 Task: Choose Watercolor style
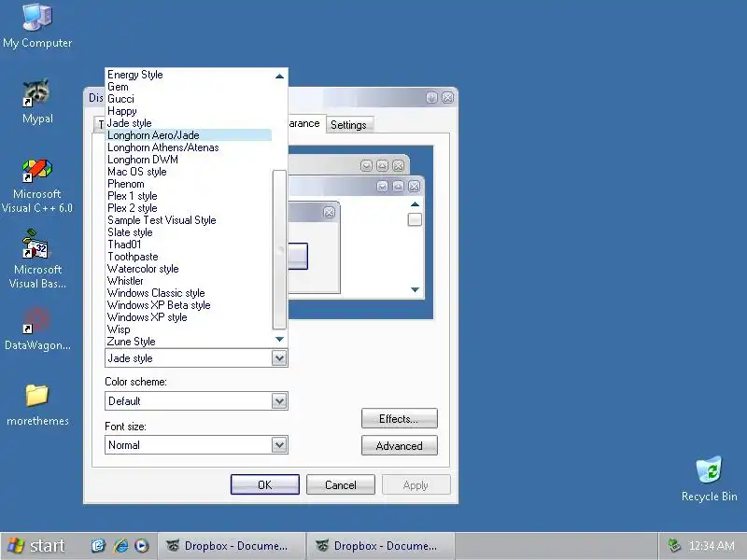189,269
